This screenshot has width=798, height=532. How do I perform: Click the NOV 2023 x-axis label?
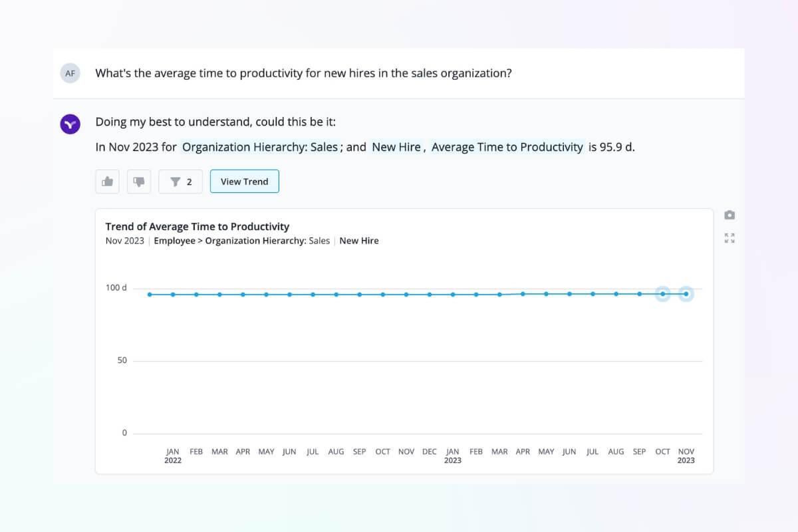point(686,456)
